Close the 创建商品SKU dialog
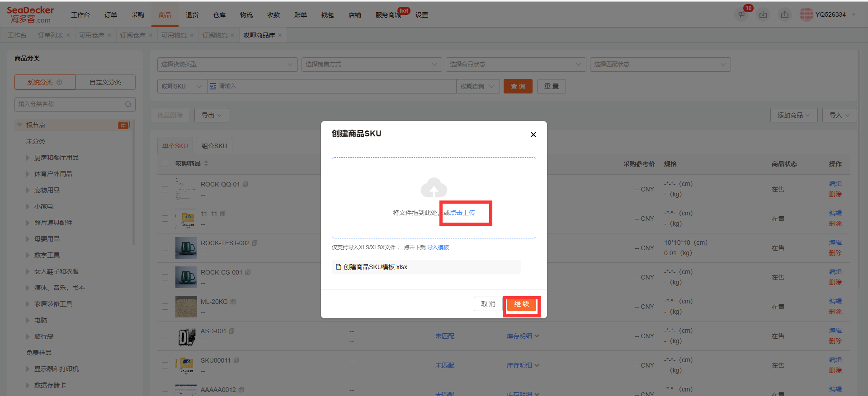 point(533,135)
